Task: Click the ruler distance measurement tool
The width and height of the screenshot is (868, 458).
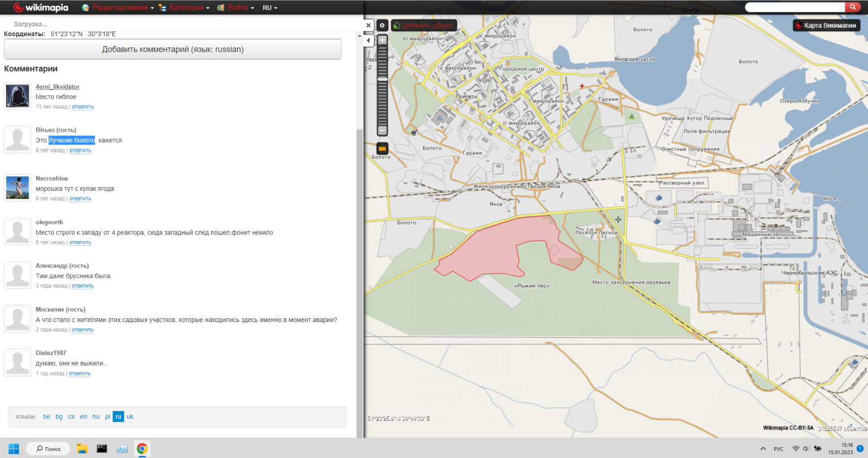Action: coord(382,148)
